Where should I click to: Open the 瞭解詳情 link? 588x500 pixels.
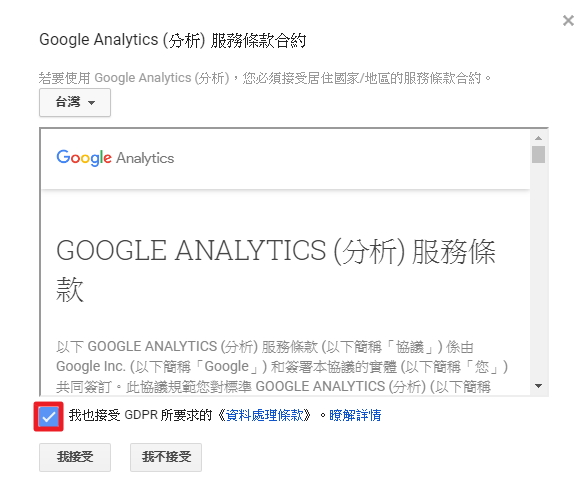tap(355, 416)
